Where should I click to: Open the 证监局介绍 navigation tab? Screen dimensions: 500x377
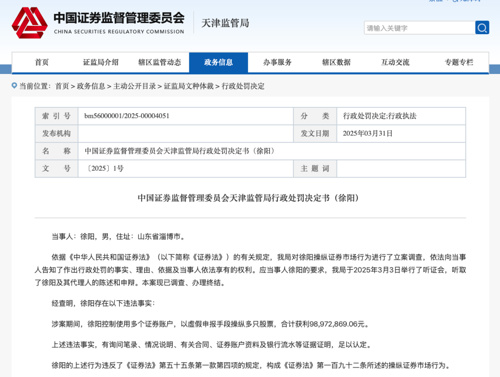pyautogui.click(x=101, y=62)
